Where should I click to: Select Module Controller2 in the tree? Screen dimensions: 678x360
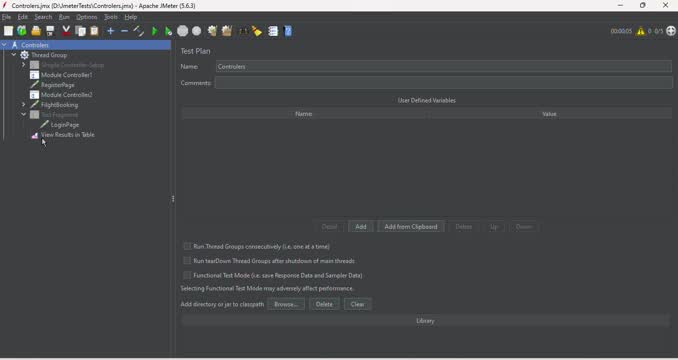click(67, 95)
